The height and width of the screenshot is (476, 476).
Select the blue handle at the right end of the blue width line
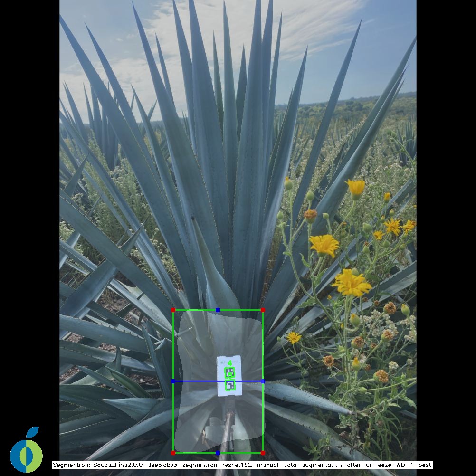263,381
